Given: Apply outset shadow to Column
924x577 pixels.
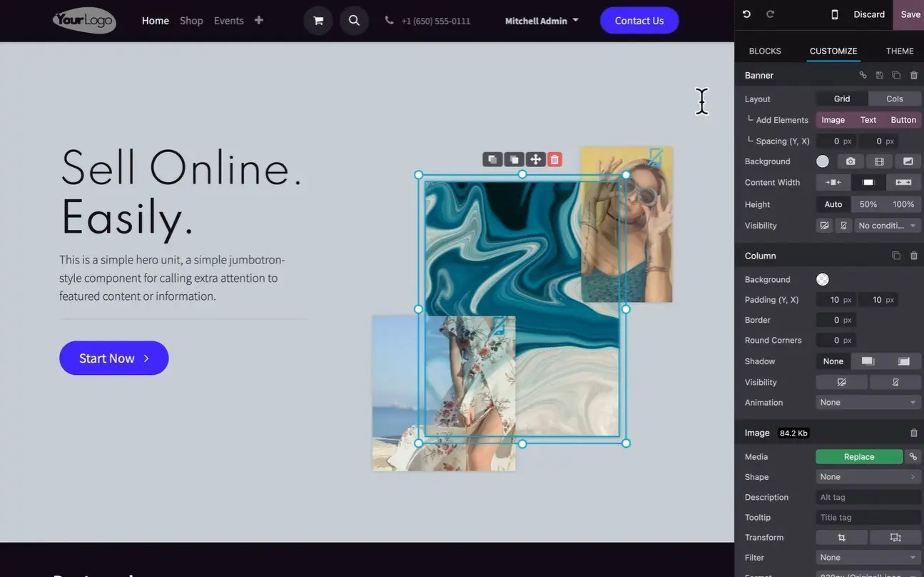Looking at the screenshot, I should pyautogui.click(x=868, y=361).
